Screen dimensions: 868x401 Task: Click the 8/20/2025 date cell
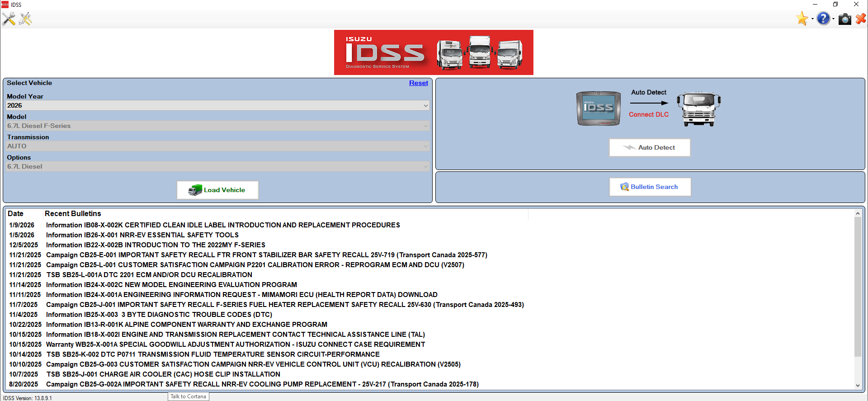pos(24,384)
